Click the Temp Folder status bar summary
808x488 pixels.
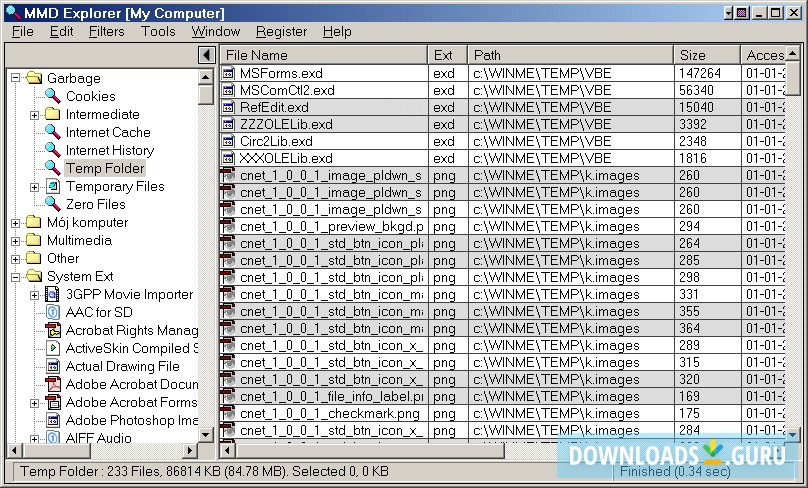[x=205, y=471]
